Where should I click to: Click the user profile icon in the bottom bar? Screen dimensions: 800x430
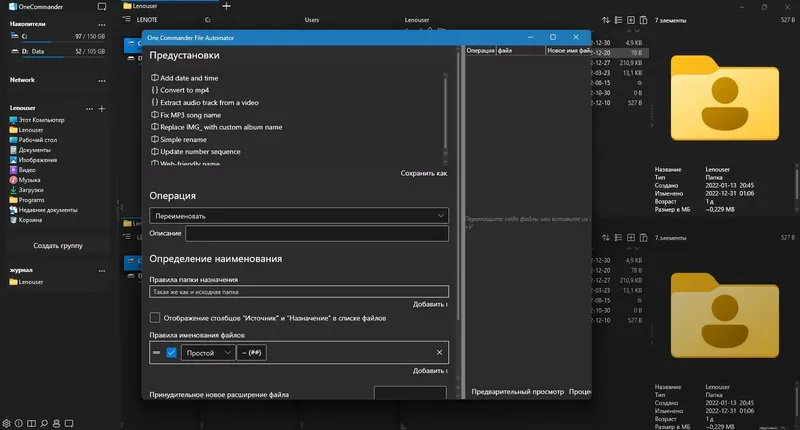point(56,423)
